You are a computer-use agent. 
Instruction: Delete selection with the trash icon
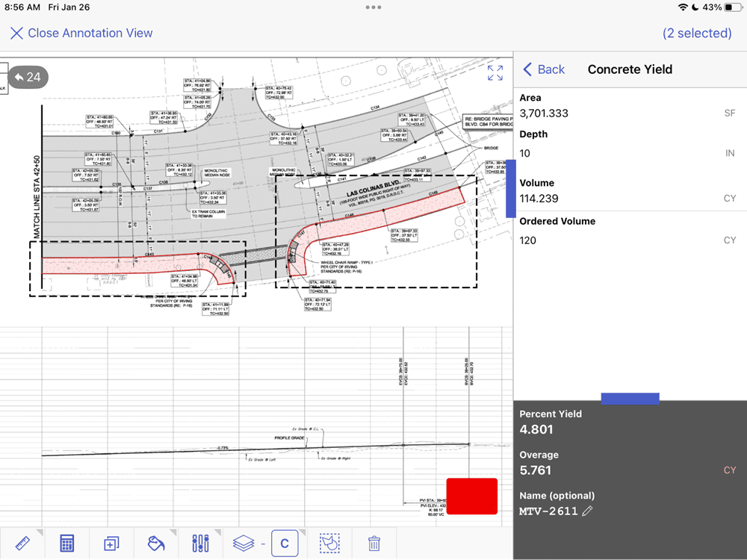click(x=374, y=543)
